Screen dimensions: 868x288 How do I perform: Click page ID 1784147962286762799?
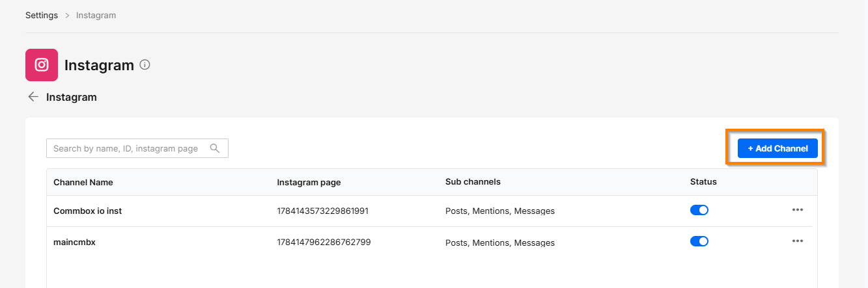coord(324,242)
